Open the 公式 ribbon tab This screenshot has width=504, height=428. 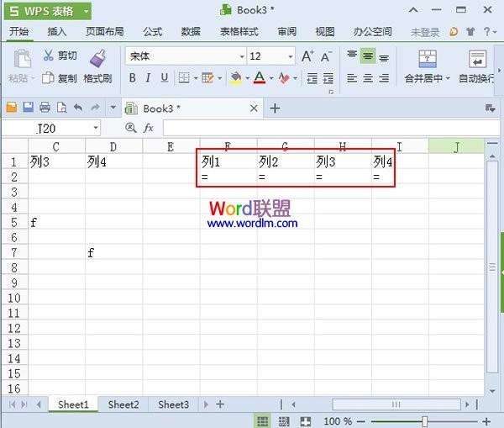[x=152, y=32]
